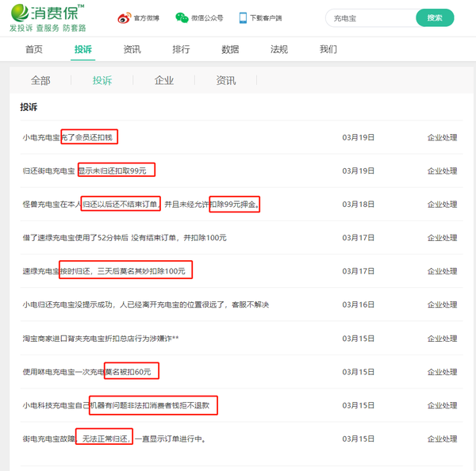The width and height of the screenshot is (476, 471).
Task: Switch to the 全部 results tab
Action: pyautogui.click(x=40, y=80)
